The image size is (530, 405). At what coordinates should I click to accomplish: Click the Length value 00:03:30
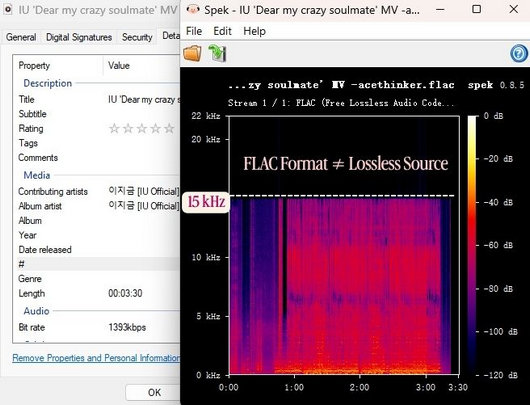tap(125, 293)
